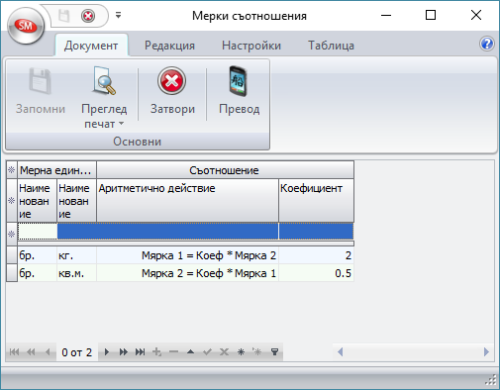Select row indicator for кг. row
This screenshot has width=500, height=390.
12,255
